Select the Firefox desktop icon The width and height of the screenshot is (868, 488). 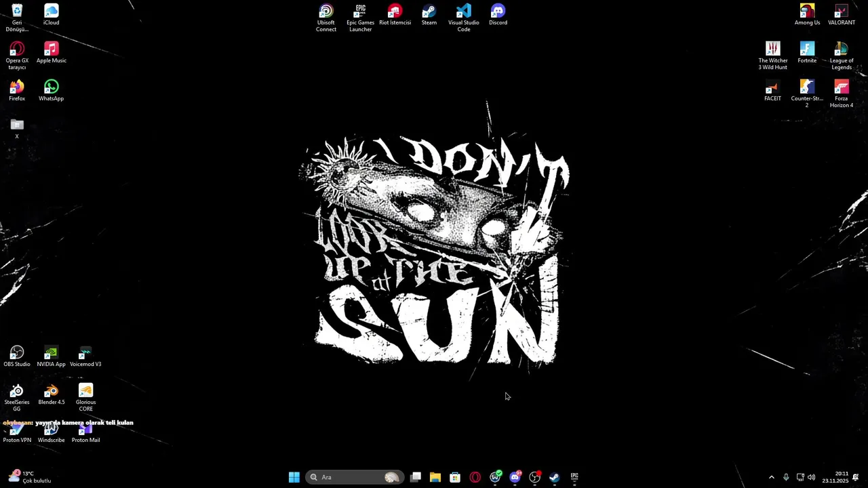(x=17, y=91)
